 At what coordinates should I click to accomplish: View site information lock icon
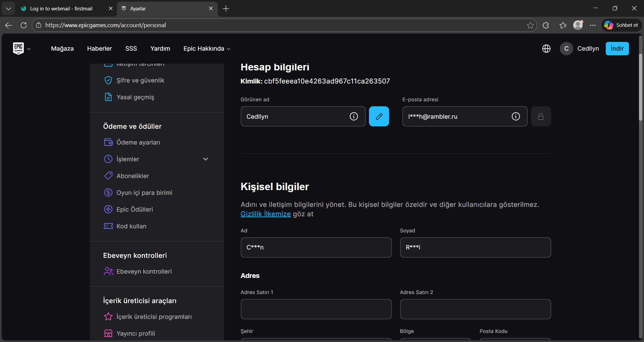point(39,25)
